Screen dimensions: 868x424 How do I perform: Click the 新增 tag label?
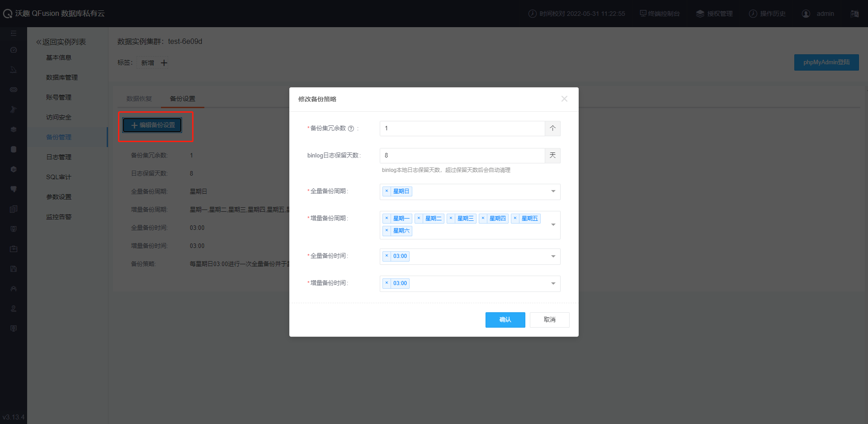pos(148,63)
